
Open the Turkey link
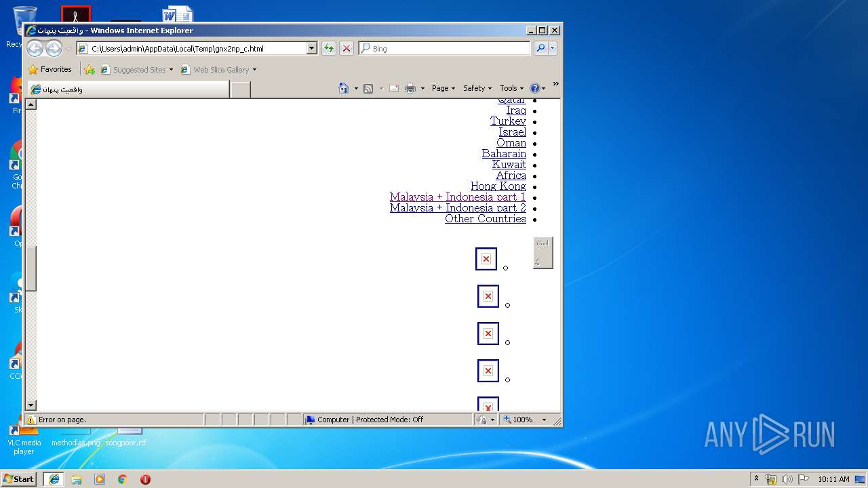[x=509, y=121]
